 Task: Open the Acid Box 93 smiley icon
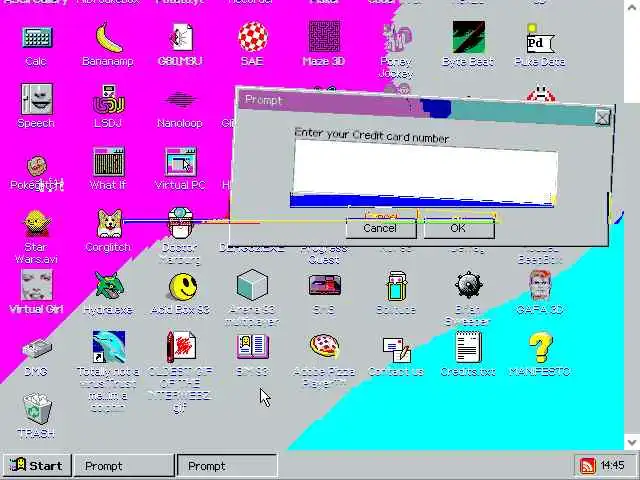(182, 286)
